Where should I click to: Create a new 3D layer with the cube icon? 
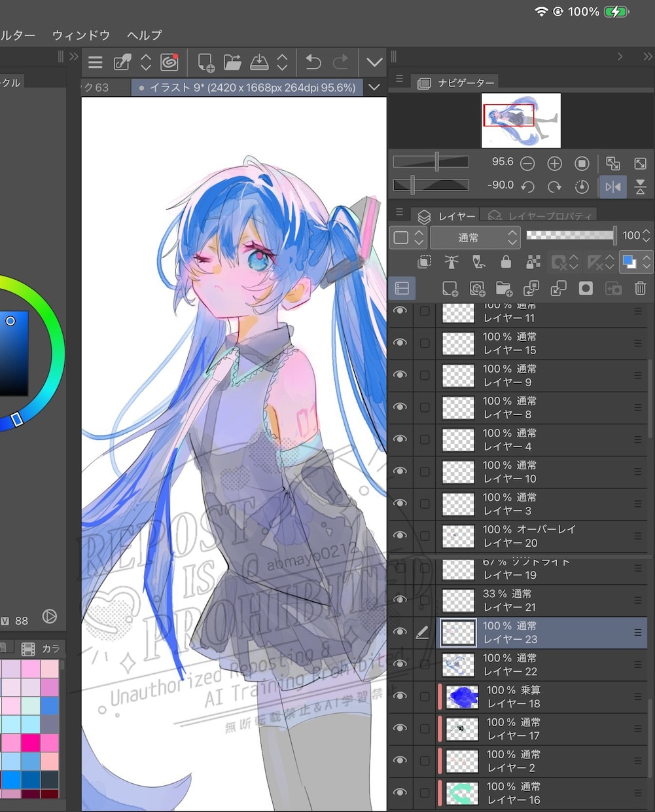coord(477,289)
